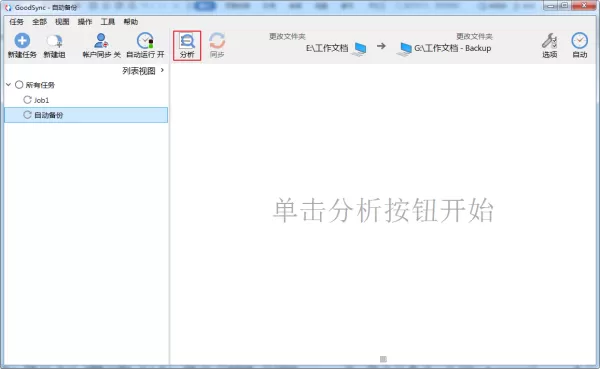
Task: Open the 任务 menu
Action: 16,22
